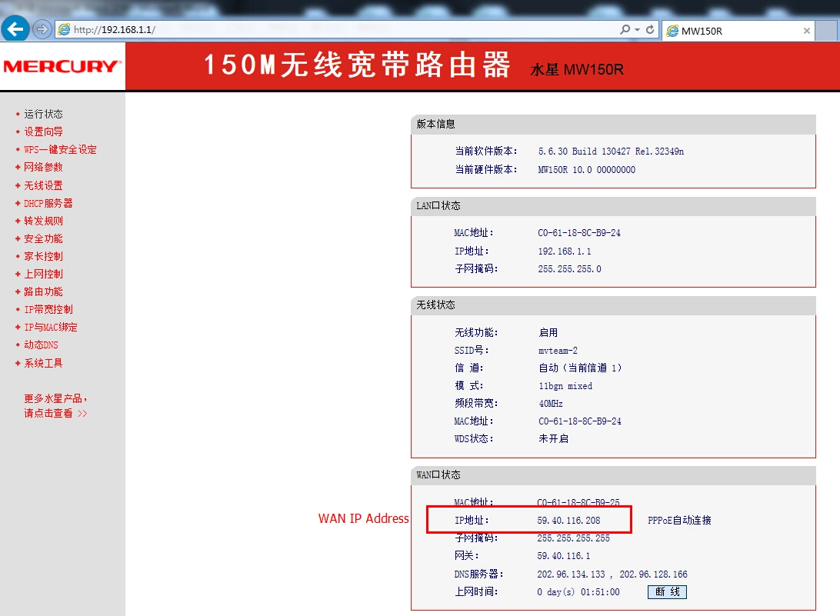
Task: Click channel value 自动 (当前信道 1)
Action: [580, 368]
